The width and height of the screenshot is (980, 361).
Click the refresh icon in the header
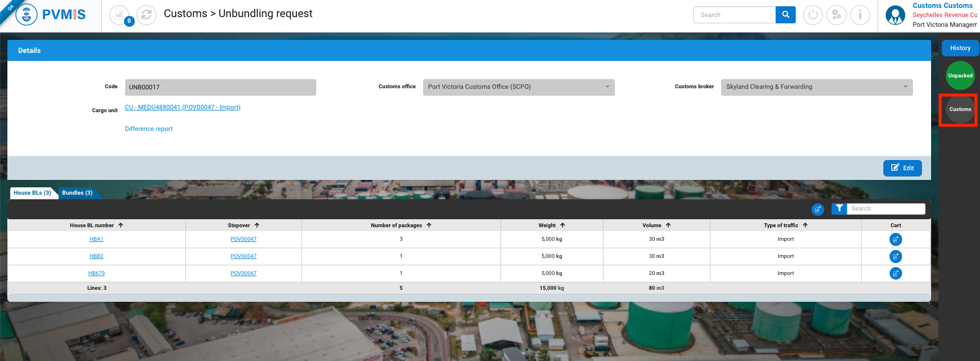pyautogui.click(x=146, y=15)
